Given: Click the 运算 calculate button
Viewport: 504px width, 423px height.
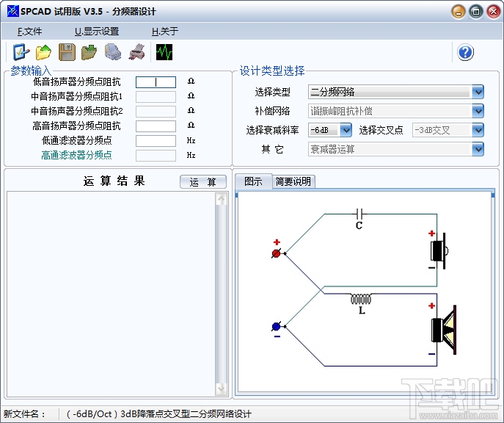Looking at the screenshot, I should 202,182.
